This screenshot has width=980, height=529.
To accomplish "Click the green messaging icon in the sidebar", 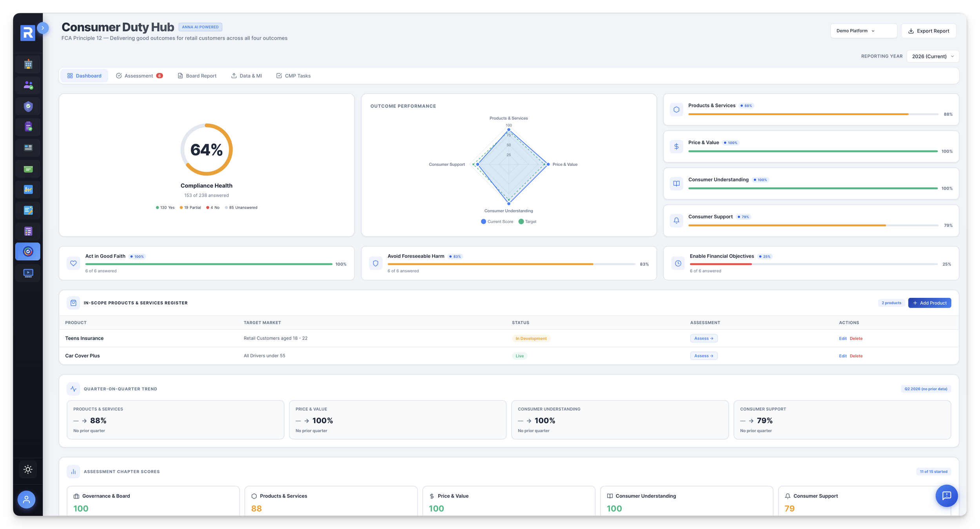I will tap(27, 168).
